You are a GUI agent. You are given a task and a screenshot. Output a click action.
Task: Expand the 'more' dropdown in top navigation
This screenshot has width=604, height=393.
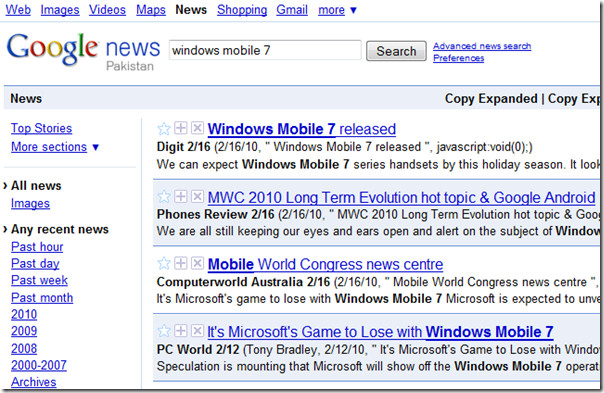click(x=337, y=10)
